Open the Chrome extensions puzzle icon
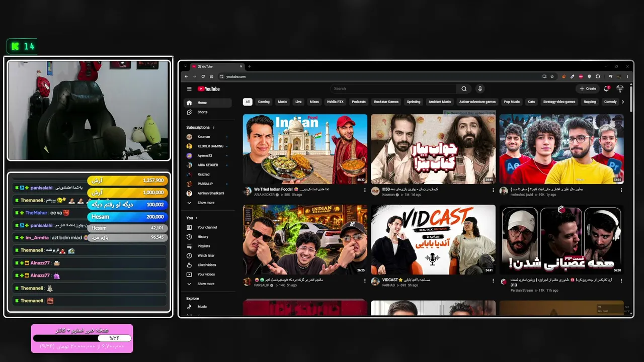Viewport: 644px width, 362px height. [598, 76]
